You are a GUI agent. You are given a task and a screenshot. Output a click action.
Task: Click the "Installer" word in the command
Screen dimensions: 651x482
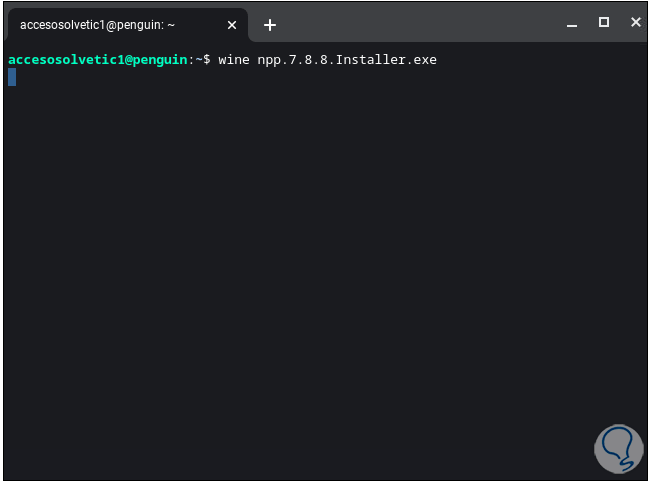371,60
